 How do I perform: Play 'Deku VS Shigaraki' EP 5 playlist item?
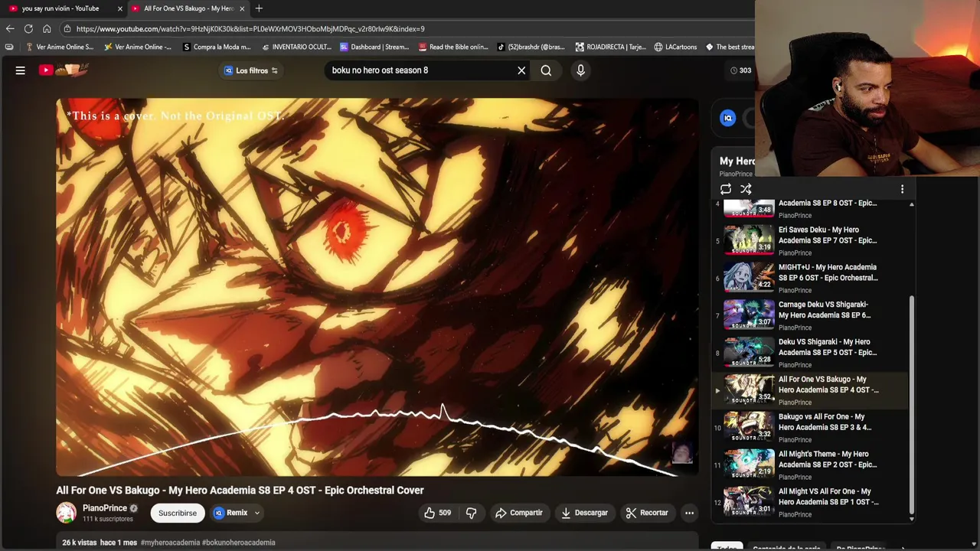tap(812, 353)
